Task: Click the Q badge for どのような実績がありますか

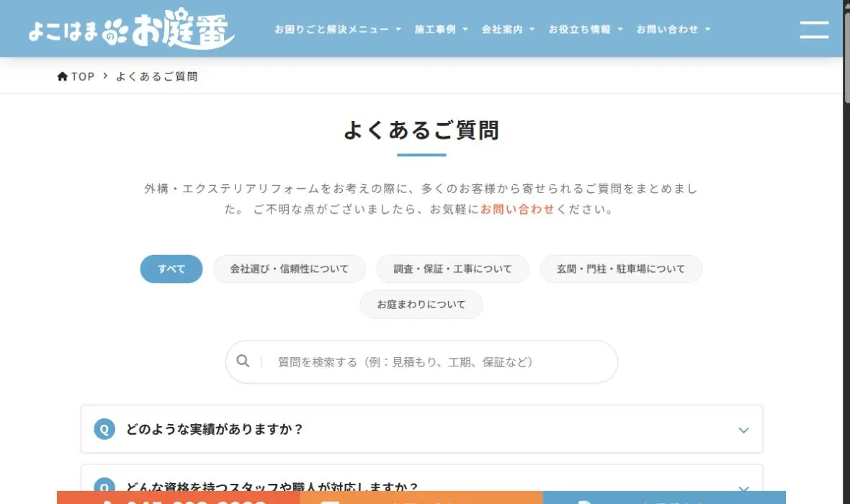Action: 104,428
